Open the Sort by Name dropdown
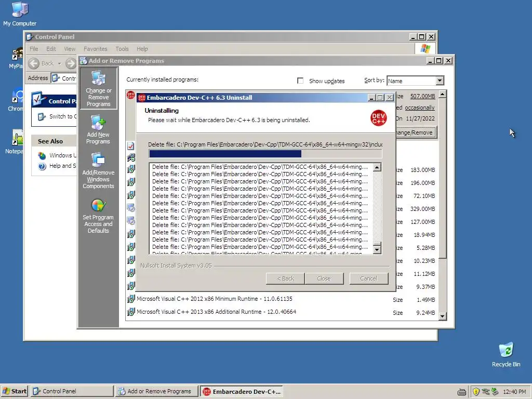 (x=440, y=81)
